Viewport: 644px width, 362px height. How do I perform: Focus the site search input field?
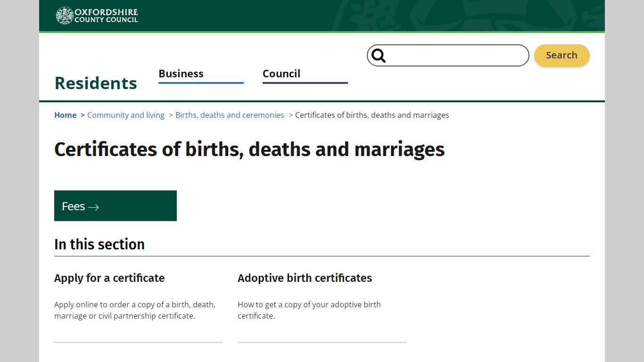pos(448,56)
